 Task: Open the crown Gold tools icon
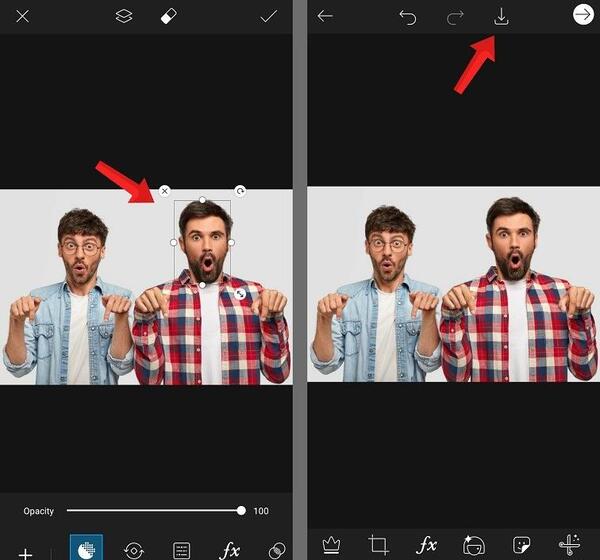pos(331,544)
